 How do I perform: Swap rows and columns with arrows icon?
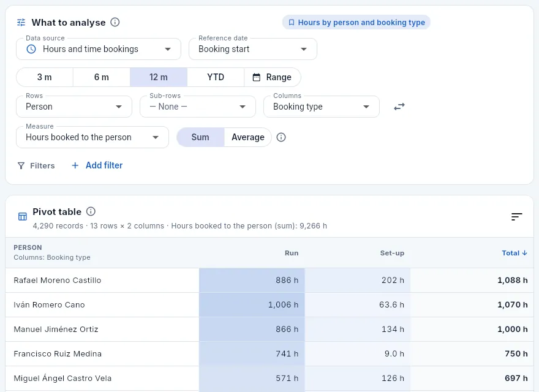399,107
